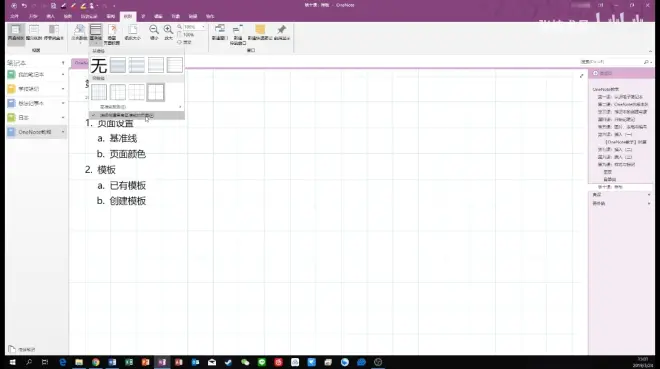This screenshot has width=660, height=369.
Task: Open Chrome from the taskbar
Action: coord(96,362)
